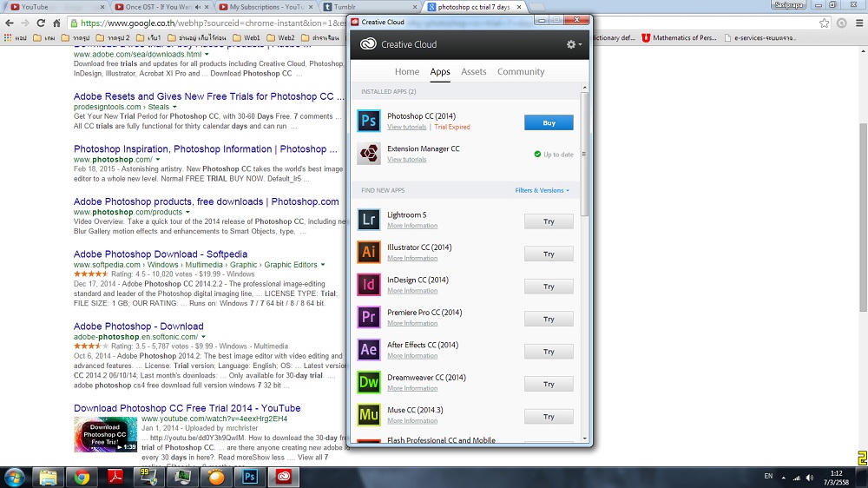Expand Filters & Versions dropdown
Image resolution: width=868 pixels, height=488 pixels.
pos(542,190)
